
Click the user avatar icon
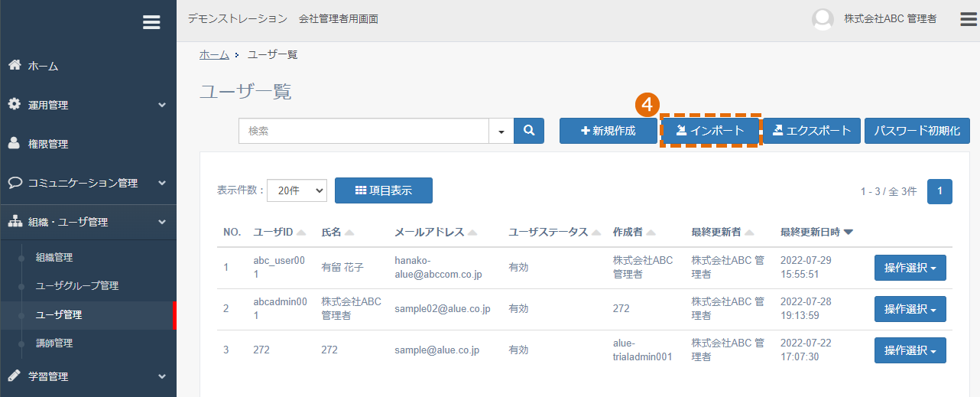click(x=823, y=20)
